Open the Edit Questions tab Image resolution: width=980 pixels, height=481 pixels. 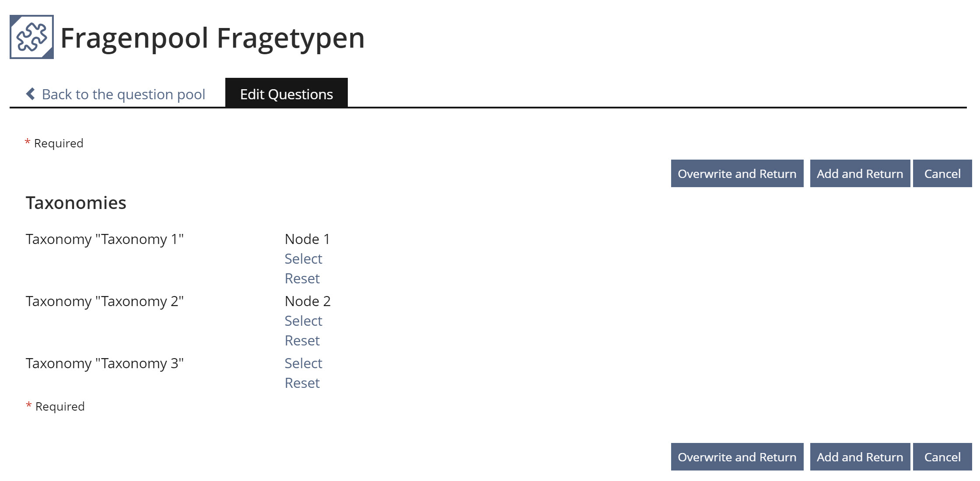[286, 94]
